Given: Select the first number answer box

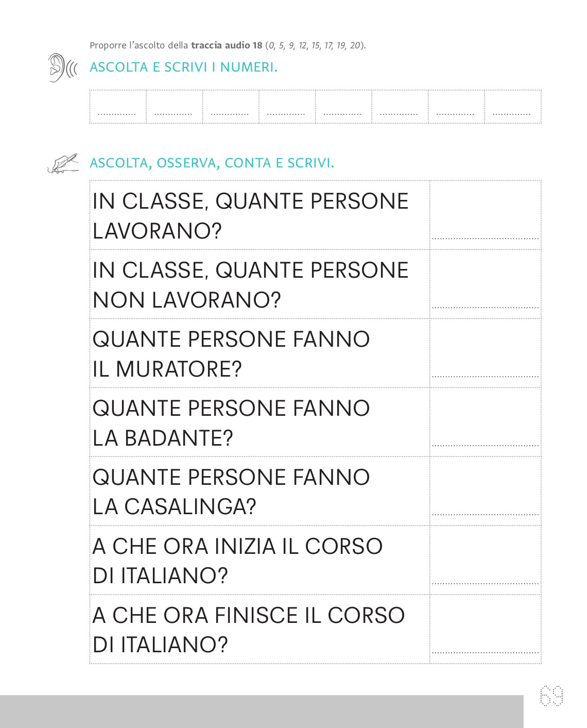Looking at the screenshot, I should [x=118, y=107].
